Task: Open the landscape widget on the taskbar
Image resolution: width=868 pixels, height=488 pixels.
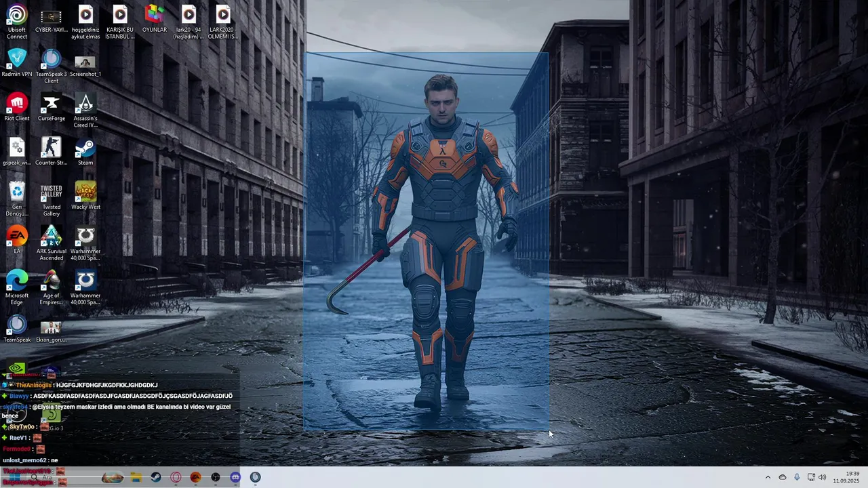Action: coord(113,478)
